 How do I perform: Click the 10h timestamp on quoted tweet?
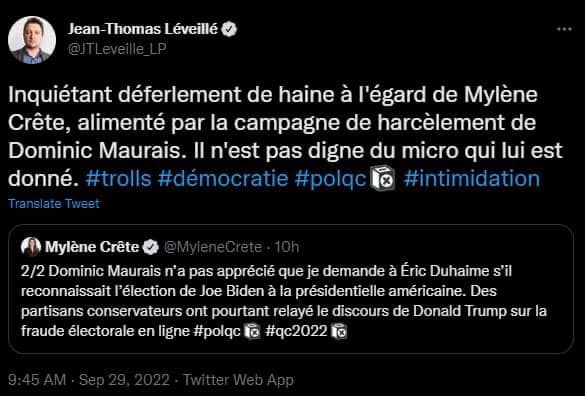287,247
